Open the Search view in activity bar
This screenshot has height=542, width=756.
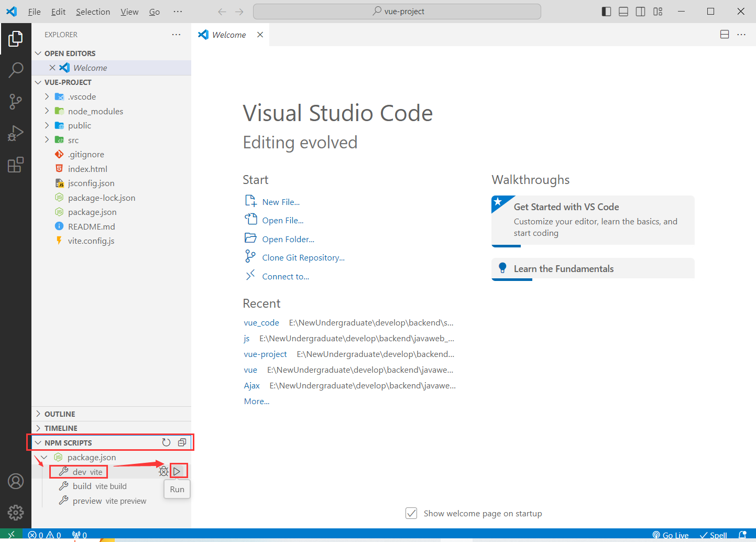coord(16,69)
